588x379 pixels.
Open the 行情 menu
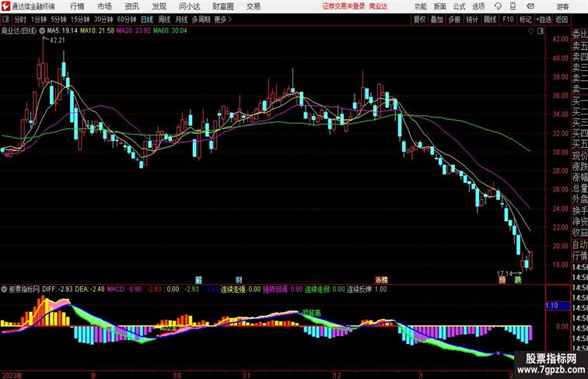[x=77, y=6]
